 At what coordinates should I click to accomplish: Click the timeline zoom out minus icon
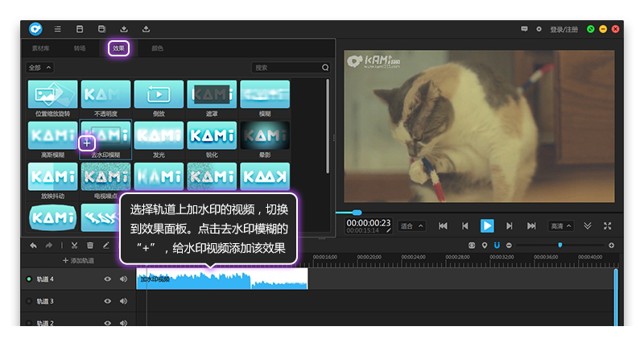click(x=509, y=246)
